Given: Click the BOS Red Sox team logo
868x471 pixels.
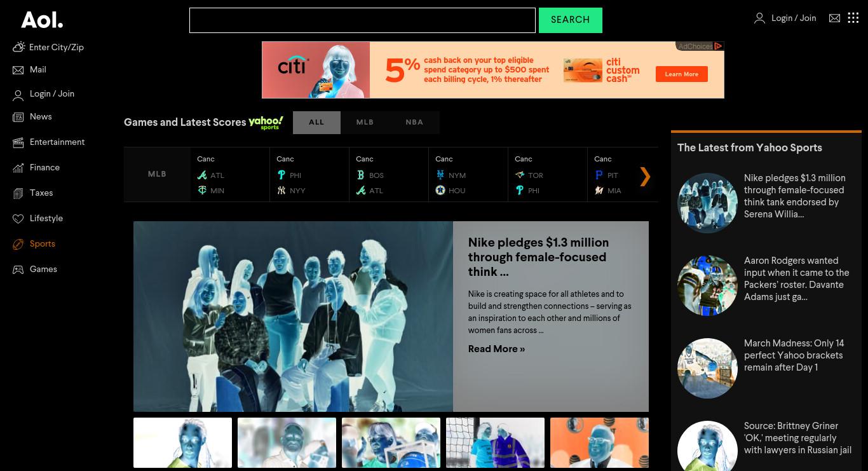Looking at the screenshot, I should [x=361, y=175].
